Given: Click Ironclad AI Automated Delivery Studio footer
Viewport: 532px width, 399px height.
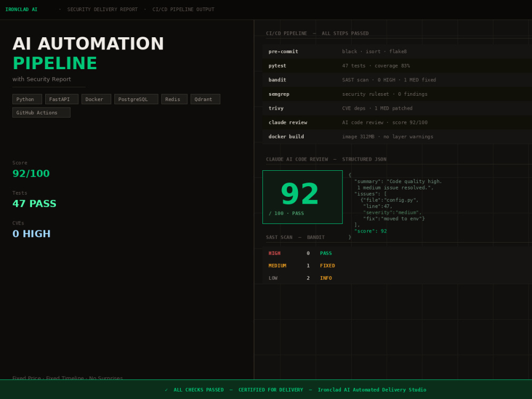Looking at the screenshot, I should 372,390.
